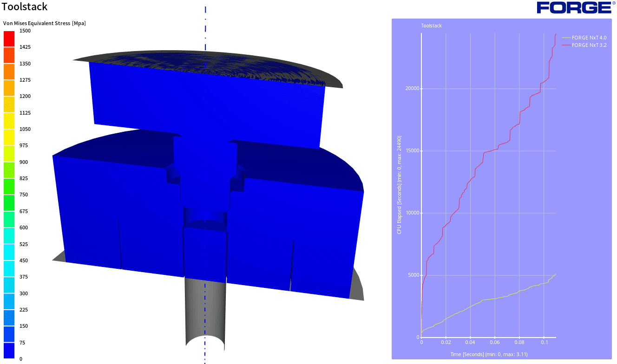The width and height of the screenshot is (617, 364).
Task: Click the orange 1275 MPa legend swatch
Action: [9, 88]
